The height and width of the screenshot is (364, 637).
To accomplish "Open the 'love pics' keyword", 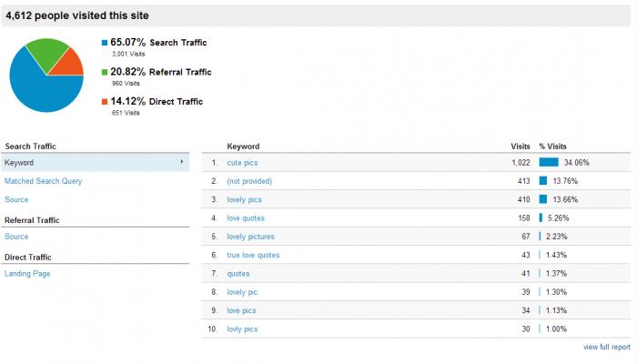I will coord(241,310).
